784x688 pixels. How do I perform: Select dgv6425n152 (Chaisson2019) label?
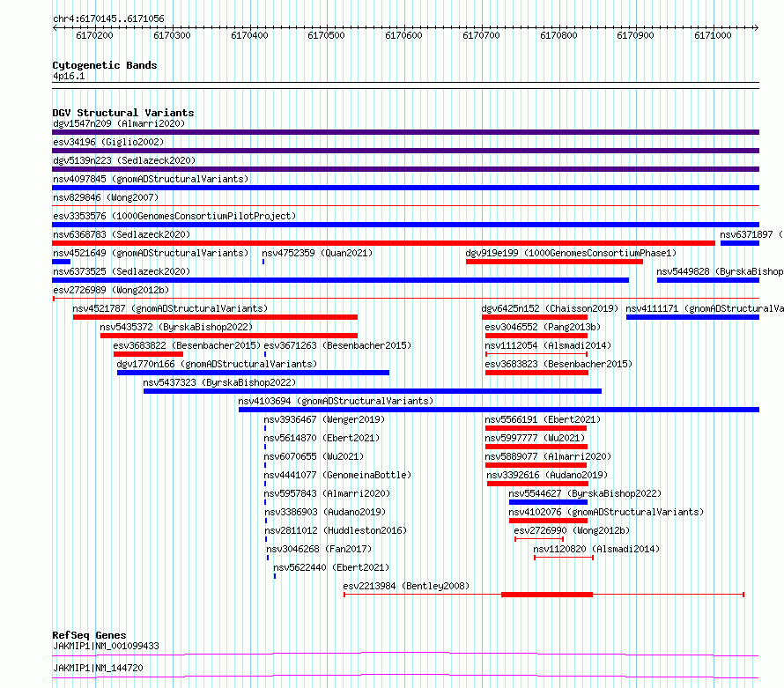point(550,308)
